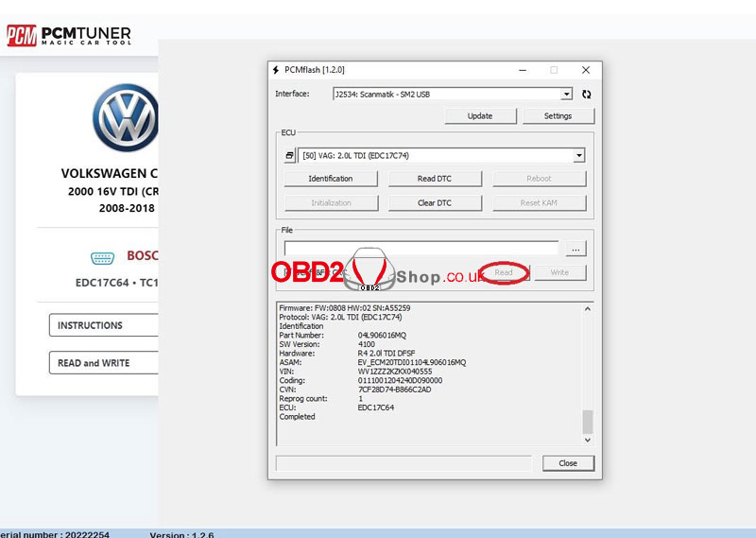Screen dimensions: 756x538
Task: Click the log scroll up arrow
Action: (x=587, y=309)
